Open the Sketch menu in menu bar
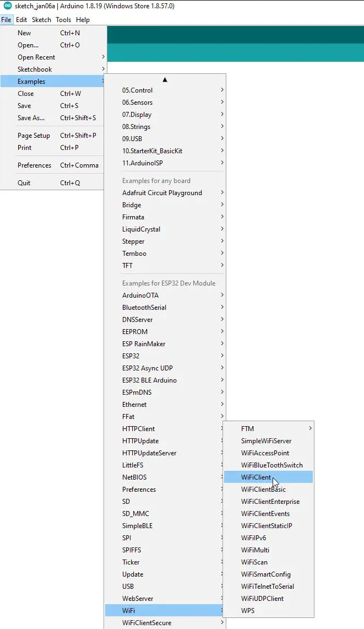 coord(41,20)
